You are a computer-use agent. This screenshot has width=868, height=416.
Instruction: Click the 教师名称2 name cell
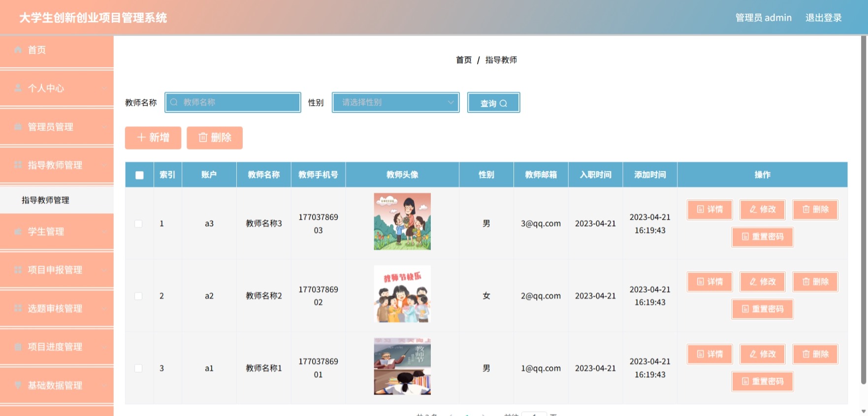264,296
